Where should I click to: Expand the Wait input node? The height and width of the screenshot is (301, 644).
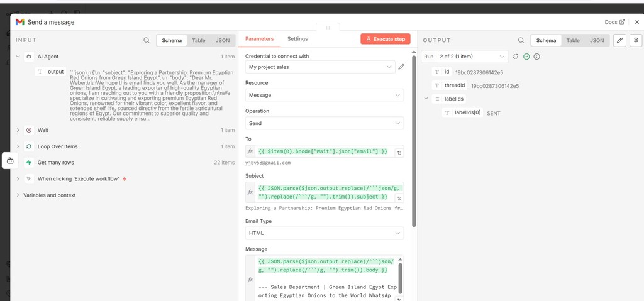18,130
